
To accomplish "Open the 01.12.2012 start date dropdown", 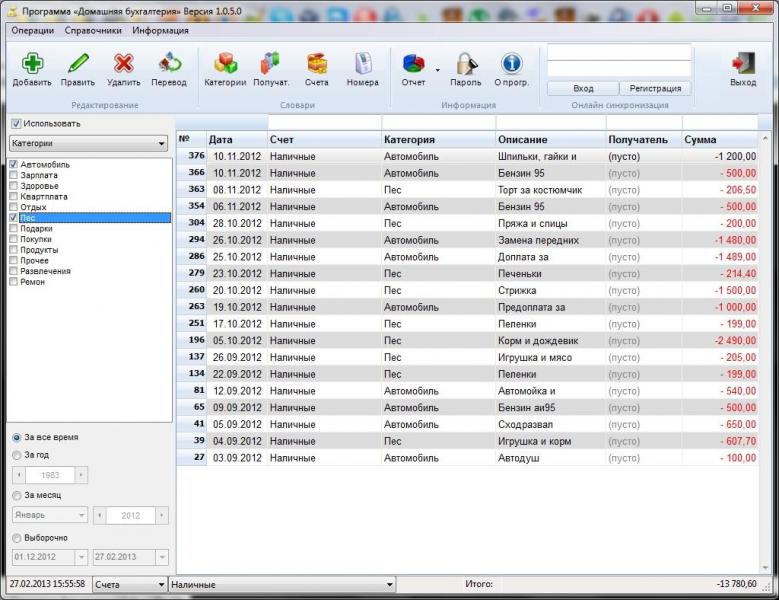I will tap(81, 557).
